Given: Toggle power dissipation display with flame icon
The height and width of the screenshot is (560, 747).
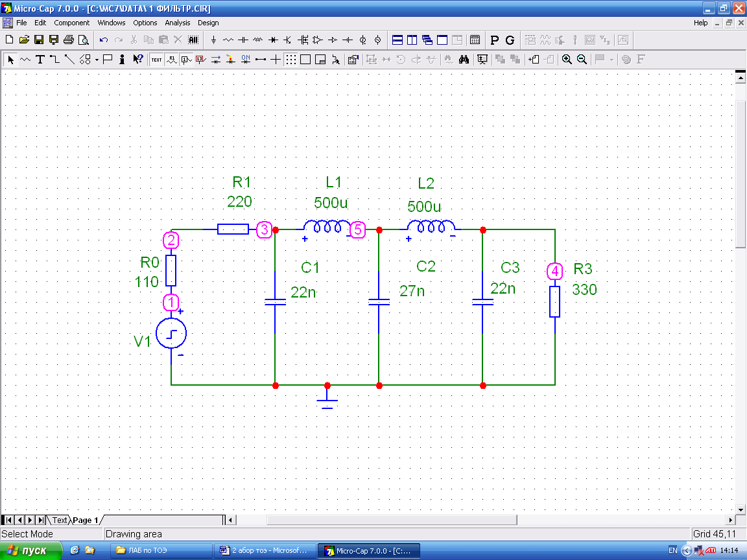Looking at the screenshot, I should [x=231, y=60].
